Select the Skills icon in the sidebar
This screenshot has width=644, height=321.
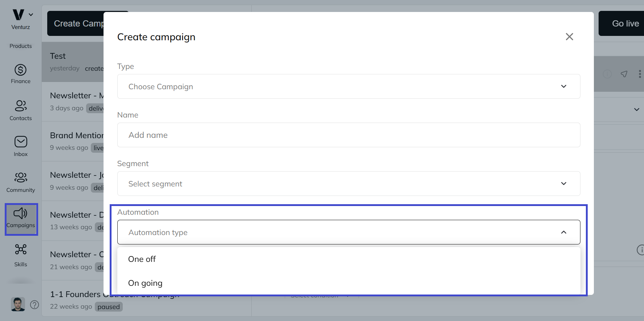21,250
